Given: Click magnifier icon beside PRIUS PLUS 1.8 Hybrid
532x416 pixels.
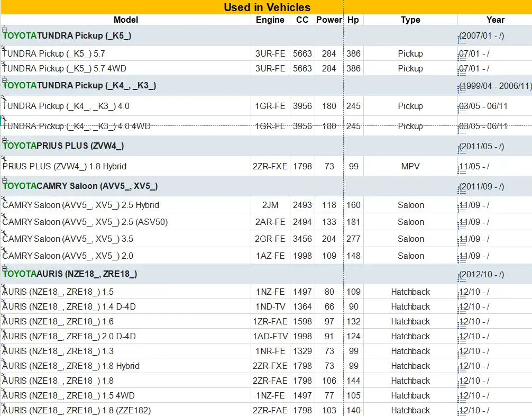Looking at the screenshot, I should (x=3, y=158).
